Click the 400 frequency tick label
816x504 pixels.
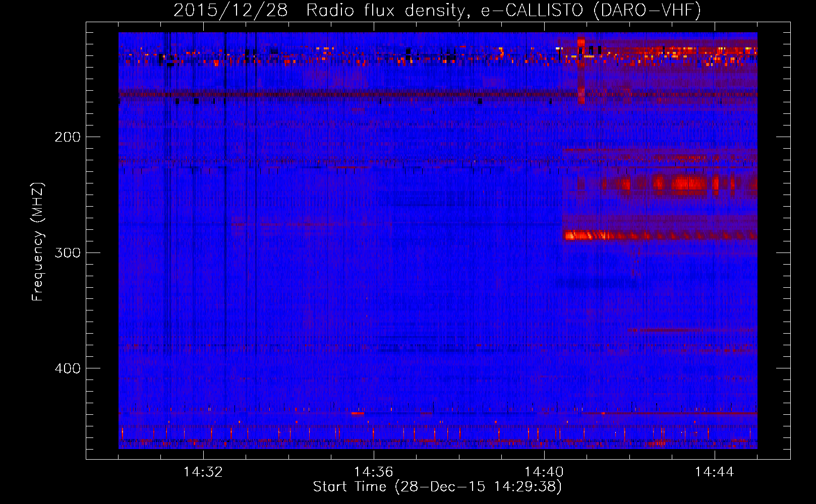[68, 368]
